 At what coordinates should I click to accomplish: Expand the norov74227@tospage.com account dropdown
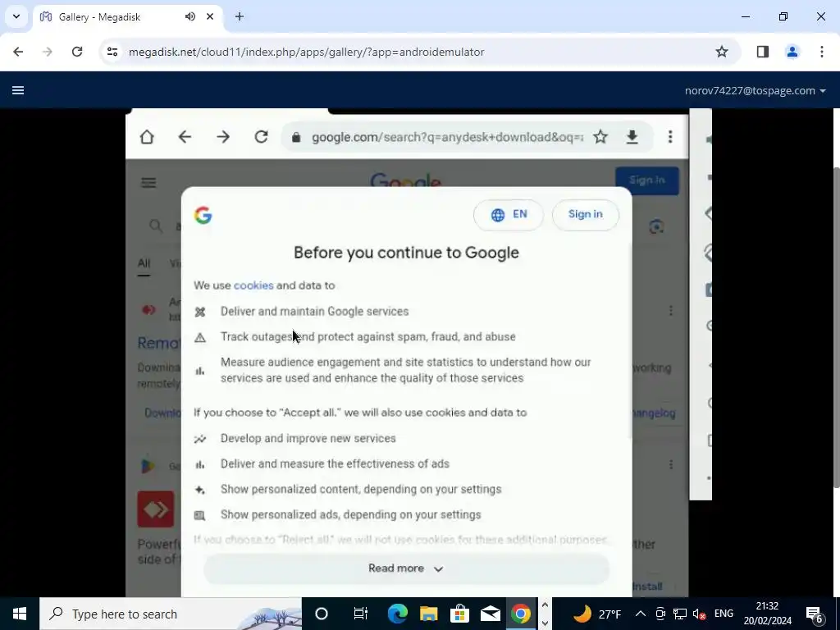755,90
